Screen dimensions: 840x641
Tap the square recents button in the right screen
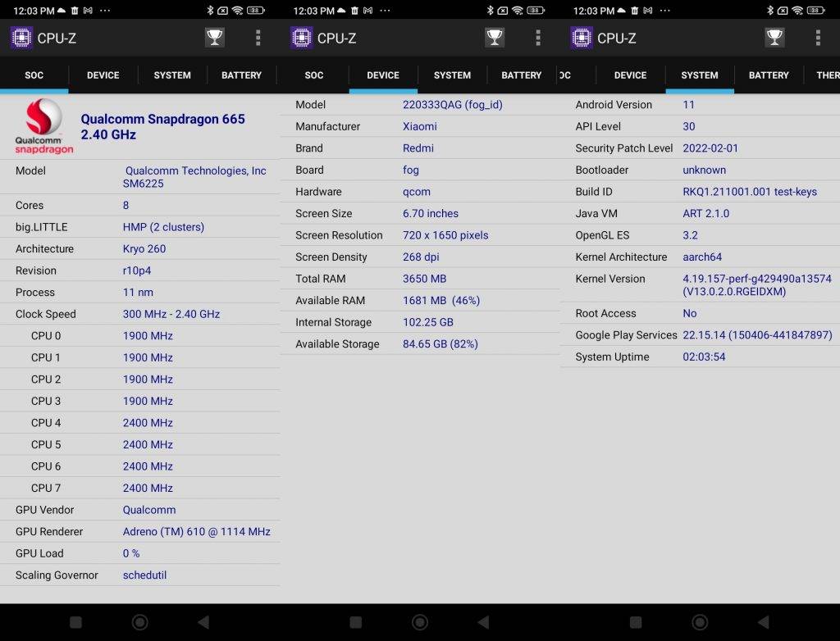coord(636,622)
